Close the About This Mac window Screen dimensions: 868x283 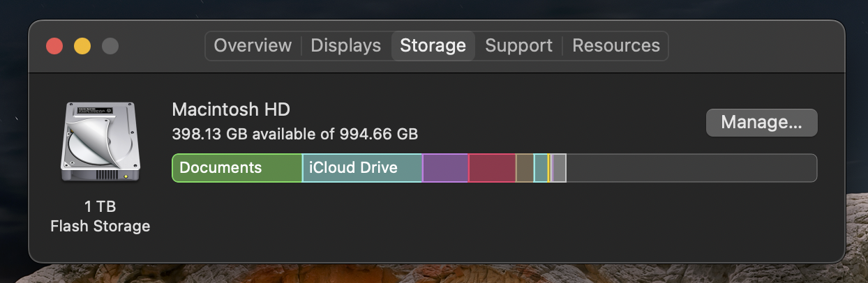click(x=54, y=46)
